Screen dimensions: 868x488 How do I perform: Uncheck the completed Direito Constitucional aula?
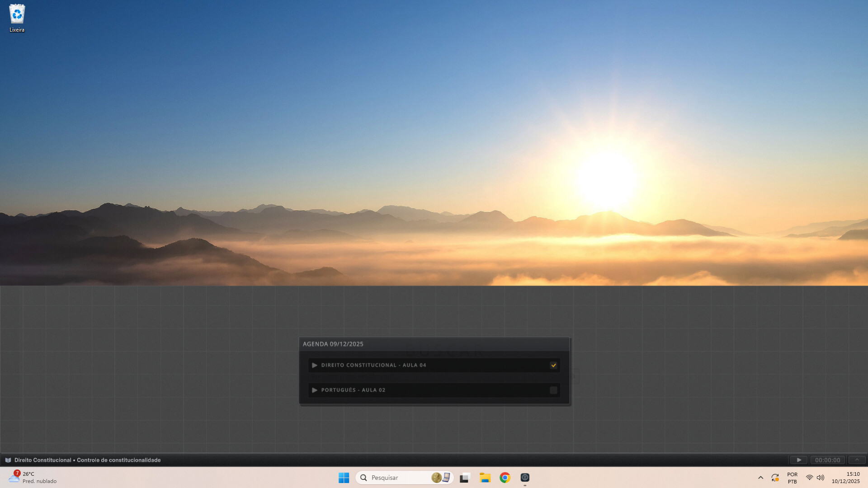pos(553,365)
